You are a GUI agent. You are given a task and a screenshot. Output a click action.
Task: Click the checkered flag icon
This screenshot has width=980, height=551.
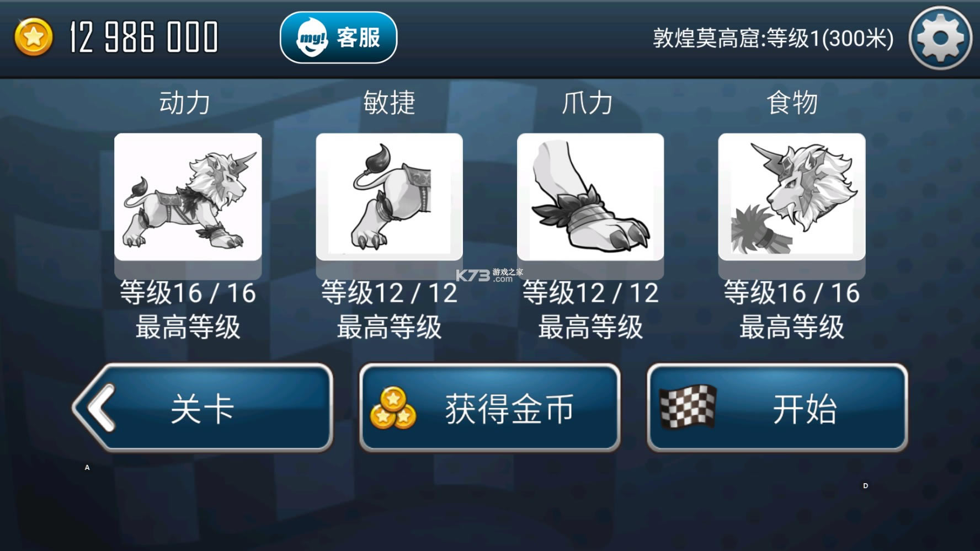(x=688, y=407)
